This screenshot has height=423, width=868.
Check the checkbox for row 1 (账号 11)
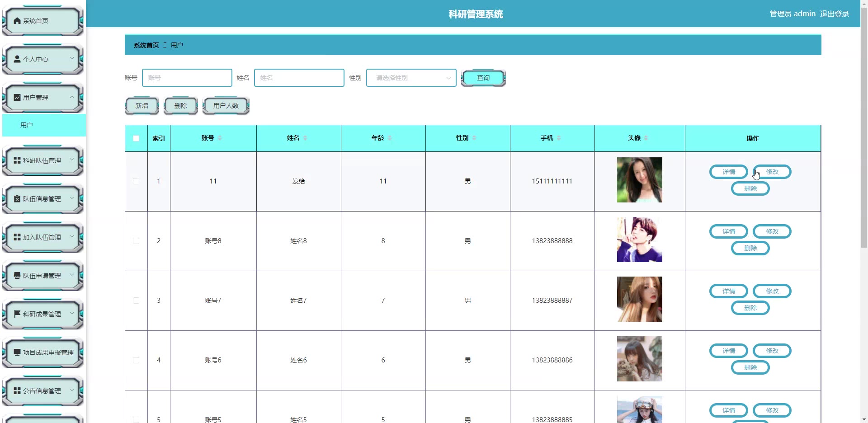pyautogui.click(x=136, y=181)
